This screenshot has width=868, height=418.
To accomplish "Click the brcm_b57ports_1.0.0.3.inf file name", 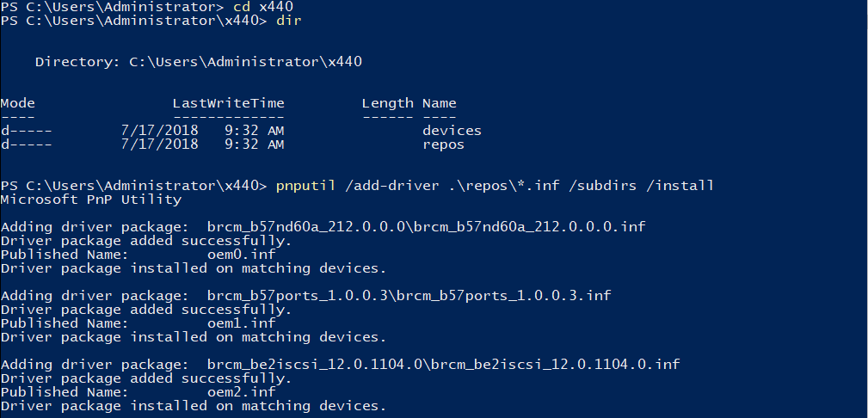I will (x=516, y=296).
